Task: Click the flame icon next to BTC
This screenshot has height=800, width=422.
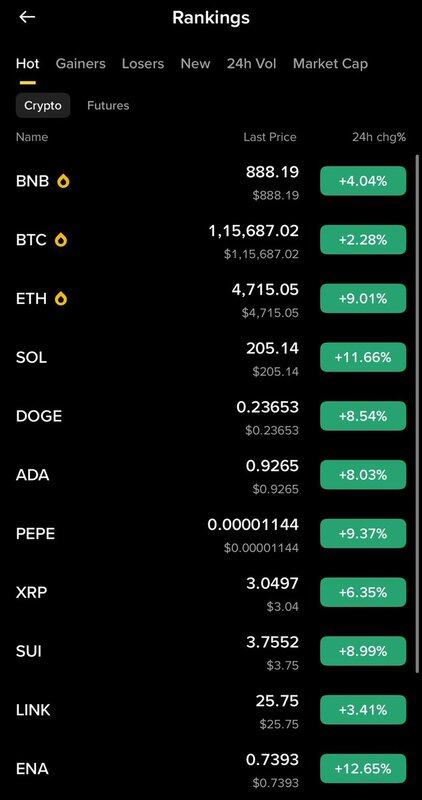Action: tap(61, 240)
